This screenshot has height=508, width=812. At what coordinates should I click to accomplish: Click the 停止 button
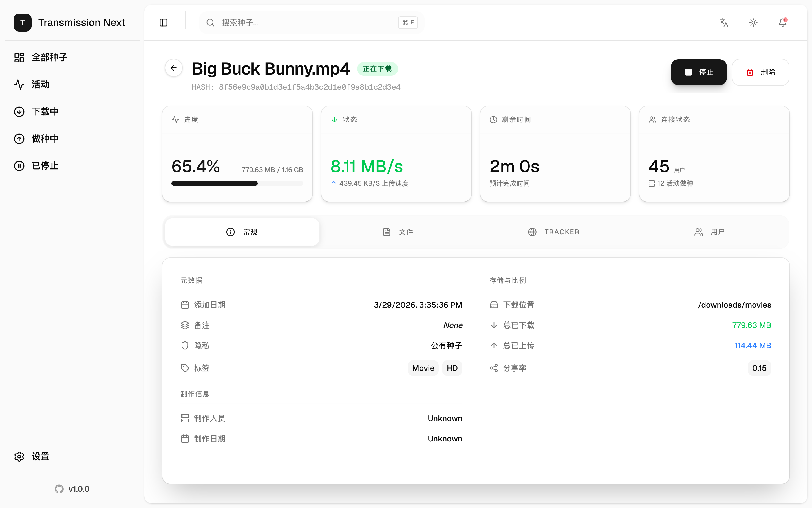click(699, 72)
